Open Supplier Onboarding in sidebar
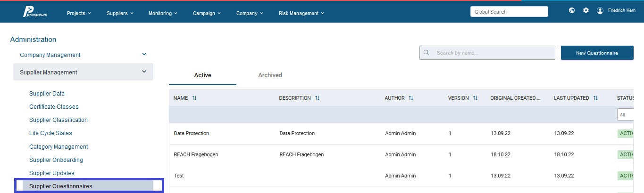The width and height of the screenshot is (644, 193). [x=56, y=160]
